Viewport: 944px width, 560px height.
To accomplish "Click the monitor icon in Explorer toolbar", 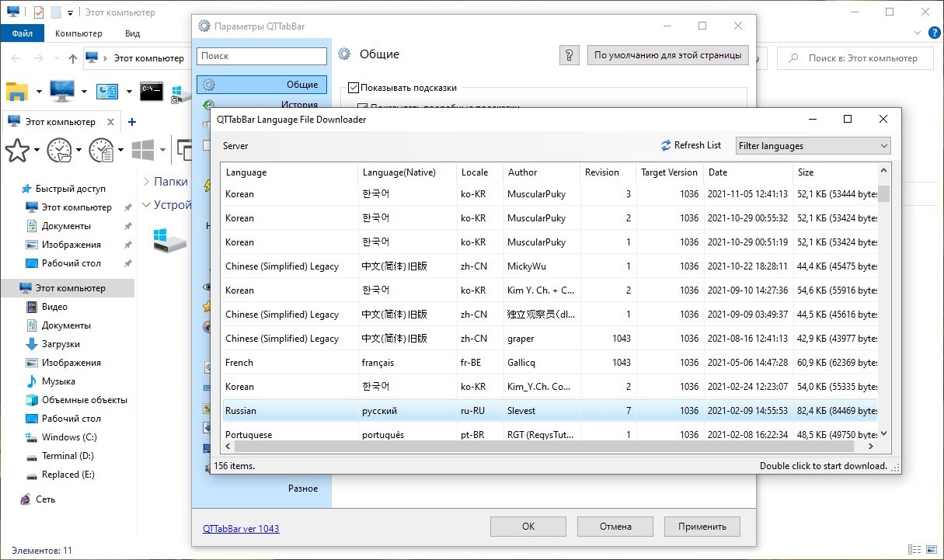I will [62, 92].
